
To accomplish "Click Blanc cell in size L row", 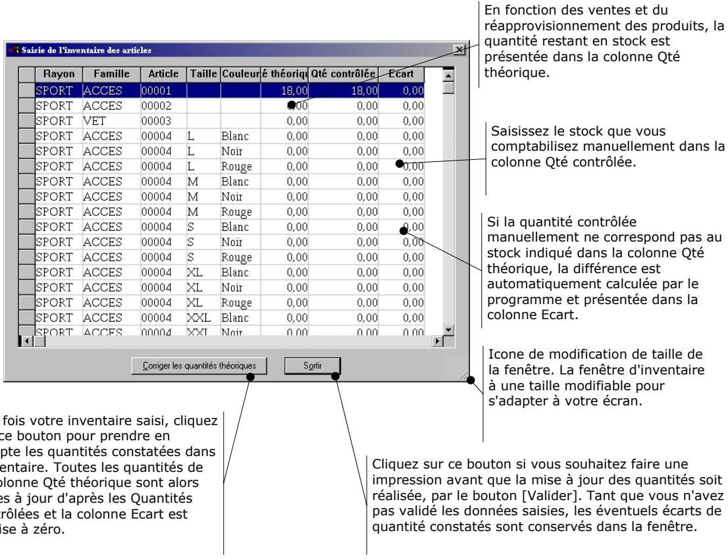I will 240,136.
